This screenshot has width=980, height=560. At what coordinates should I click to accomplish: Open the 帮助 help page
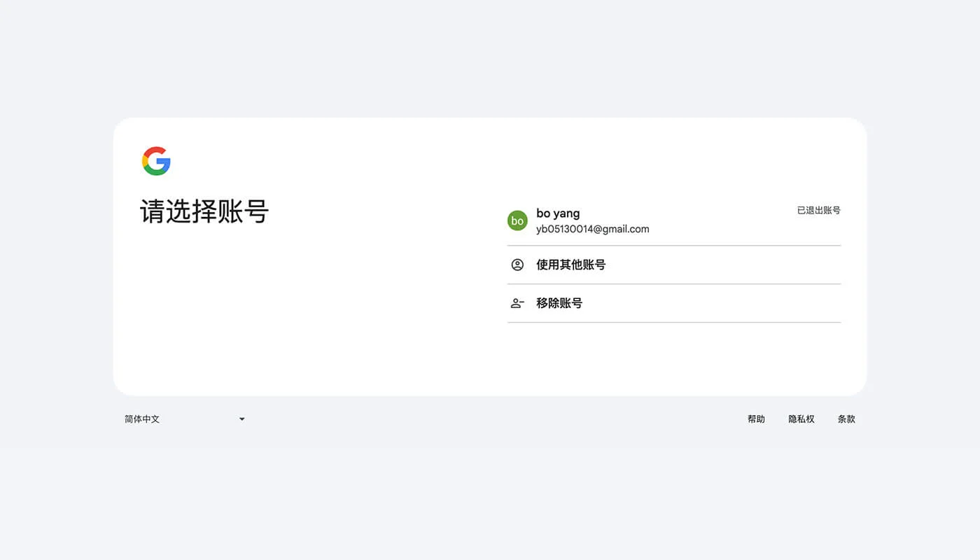coord(756,419)
